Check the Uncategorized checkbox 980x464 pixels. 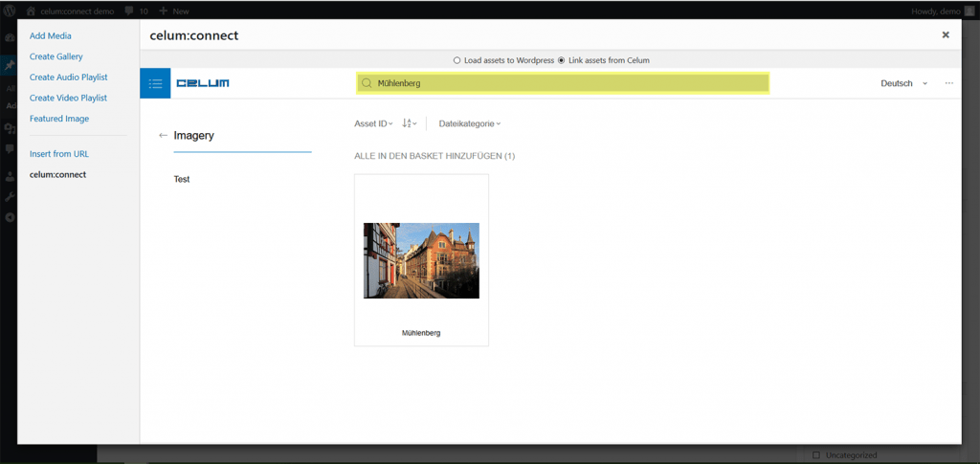click(x=815, y=455)
